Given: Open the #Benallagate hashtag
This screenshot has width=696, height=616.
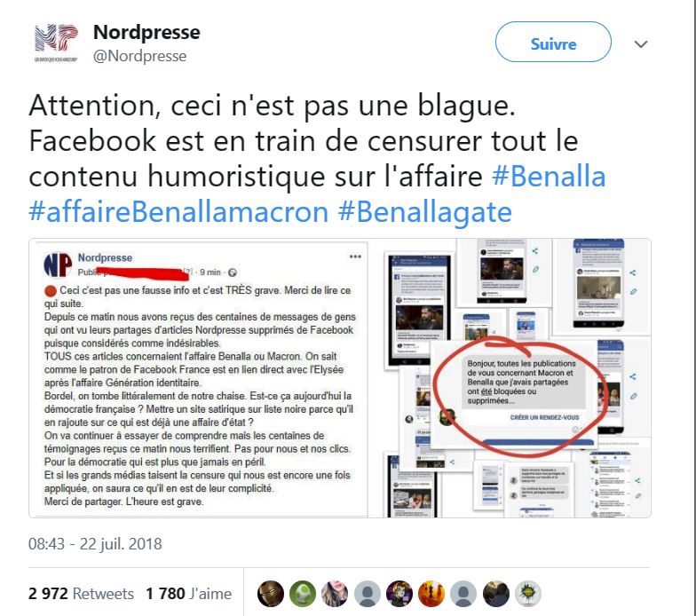Looking at the screenshot, I should 424,211.
